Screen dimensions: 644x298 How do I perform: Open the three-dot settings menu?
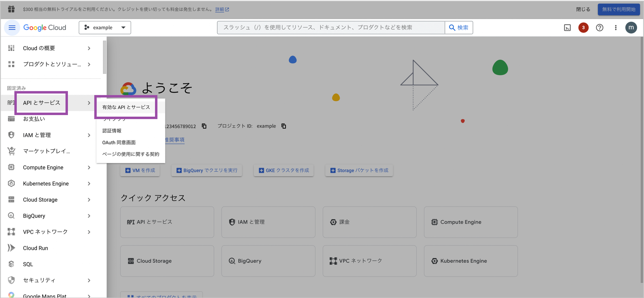click(x=616, y=28)
